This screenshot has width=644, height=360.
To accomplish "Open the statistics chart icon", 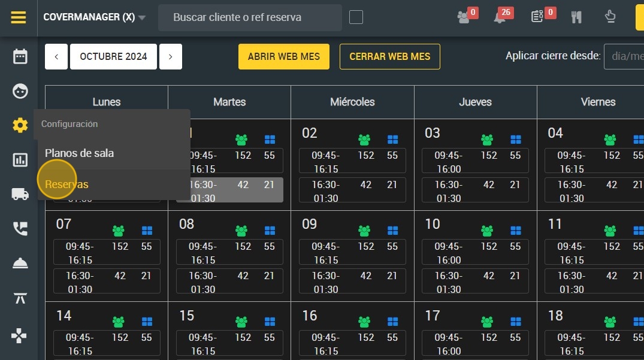I will click(x=20, y=160).
